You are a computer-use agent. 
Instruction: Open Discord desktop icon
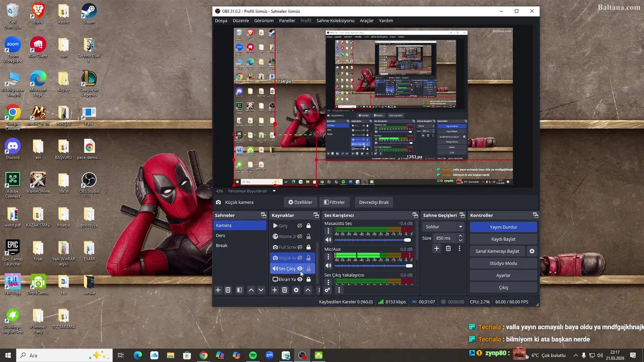pos(13,149)
